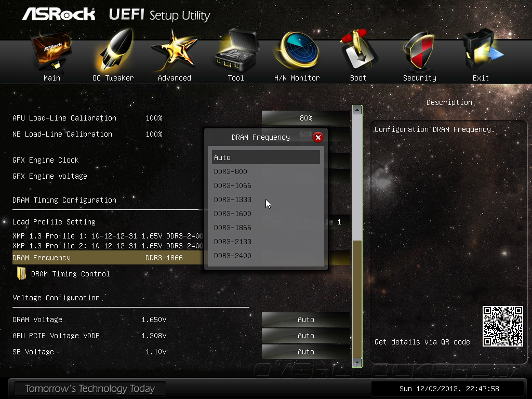Open DRAM Voltage Auto dropdown

305,320
